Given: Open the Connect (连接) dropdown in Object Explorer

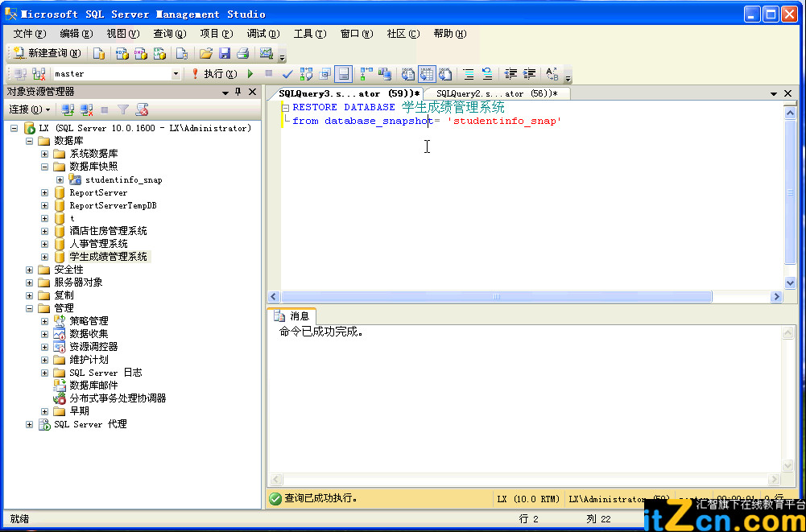Looking at the screenshot, I should coord(30,109).
